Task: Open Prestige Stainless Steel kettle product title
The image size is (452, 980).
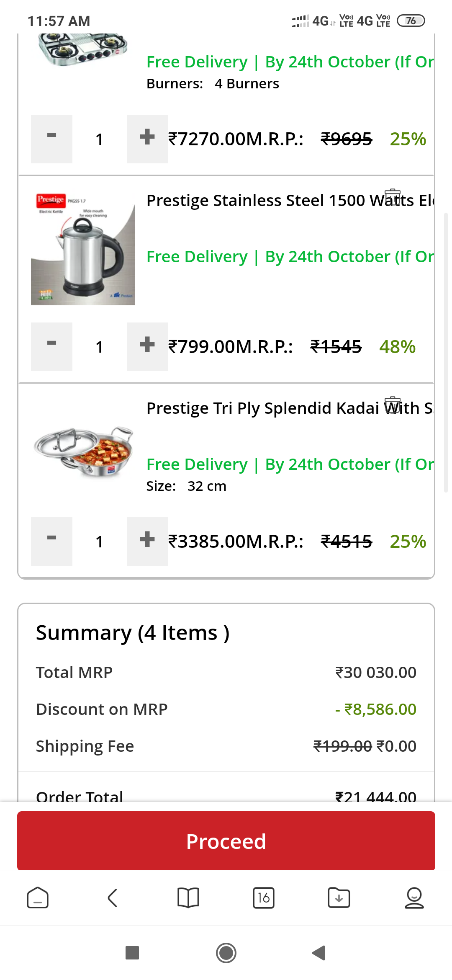Action: coord(264,201)
